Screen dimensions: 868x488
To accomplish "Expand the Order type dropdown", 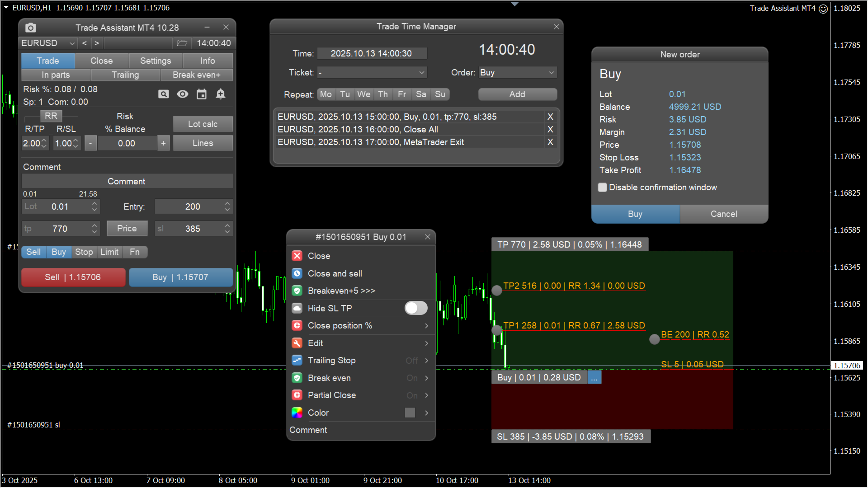I will (x=551, y=73).
